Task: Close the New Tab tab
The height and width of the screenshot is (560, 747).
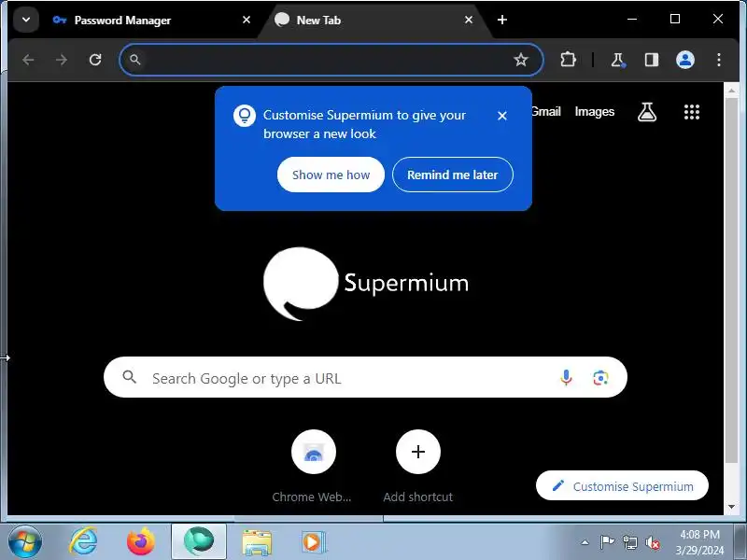Action: click(469, 20)
